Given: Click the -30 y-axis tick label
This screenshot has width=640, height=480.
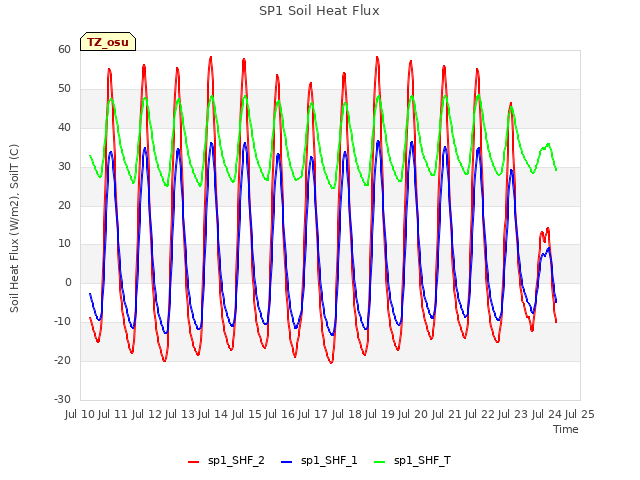Looking at the screenshot, I should coord(62,399).
